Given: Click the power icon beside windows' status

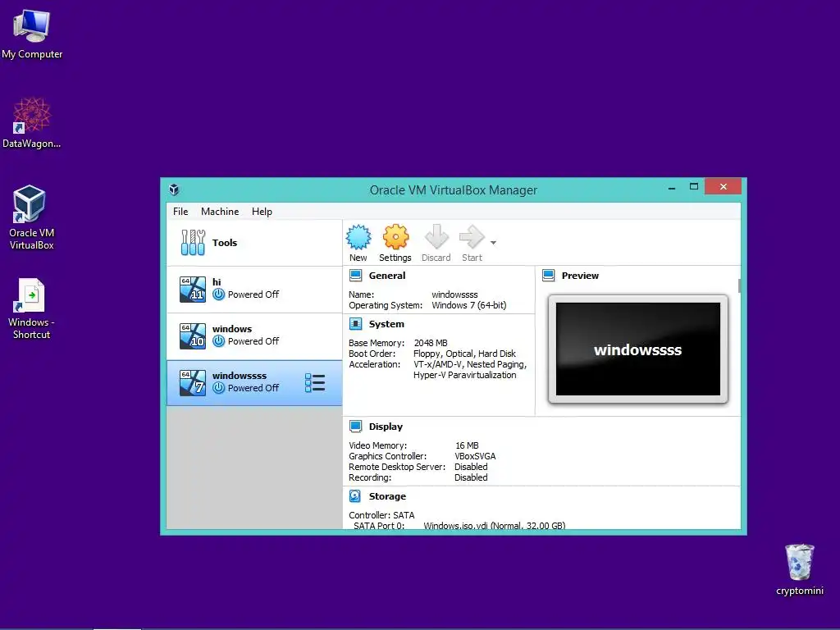Looking at the screenshot, I should (218, 340).
